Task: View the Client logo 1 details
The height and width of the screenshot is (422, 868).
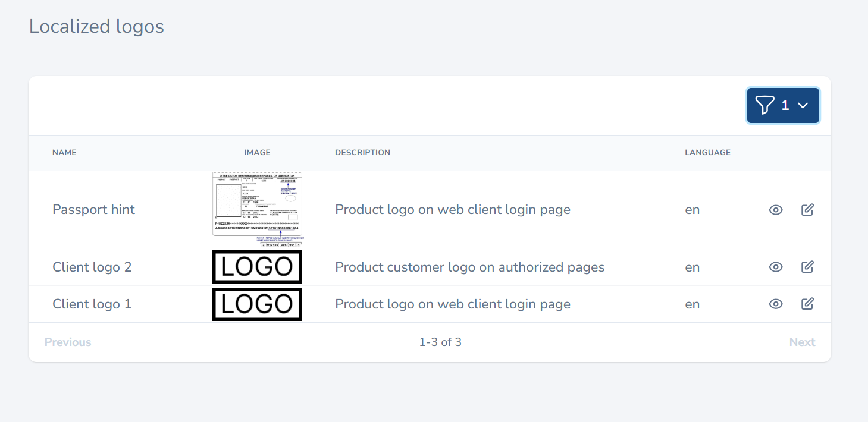Action: (776, 304)
